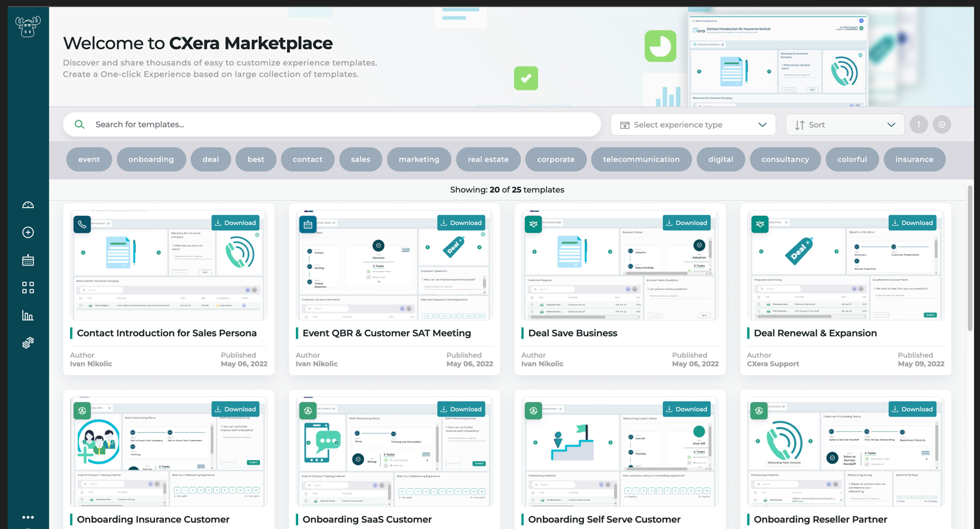The width and height of the screenshot is (980, 529).
Task: Click handshake icon on Deal Save Business card
Action: point(533,224)
